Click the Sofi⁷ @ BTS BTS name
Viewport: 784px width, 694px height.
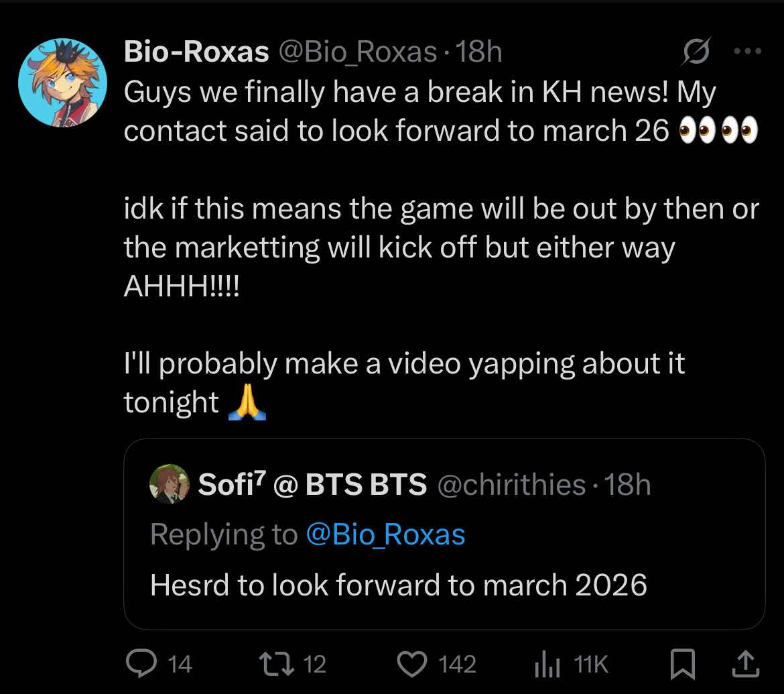(x=312, y=485)
